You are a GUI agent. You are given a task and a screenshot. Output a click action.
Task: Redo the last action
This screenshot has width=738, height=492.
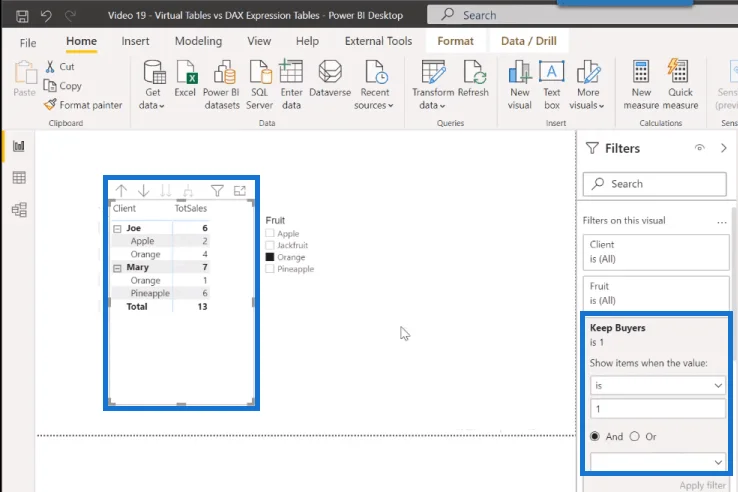pos(71,16)
